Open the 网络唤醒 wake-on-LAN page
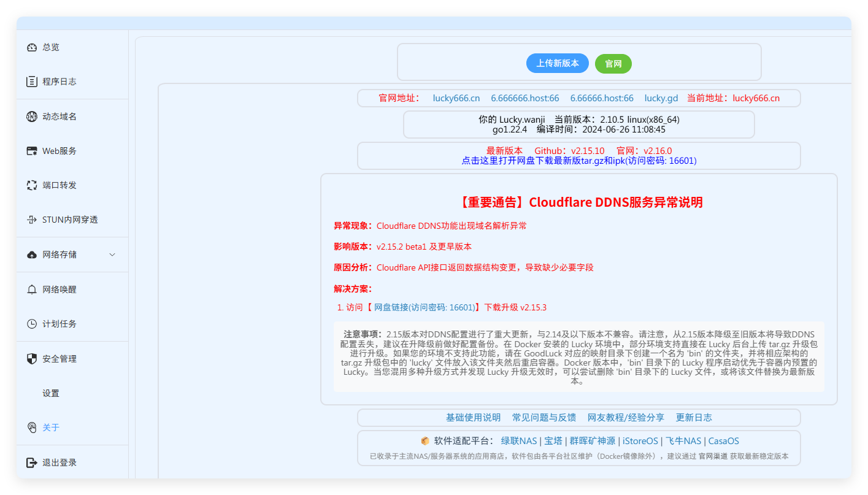868x495 pixels. [49, 289]
